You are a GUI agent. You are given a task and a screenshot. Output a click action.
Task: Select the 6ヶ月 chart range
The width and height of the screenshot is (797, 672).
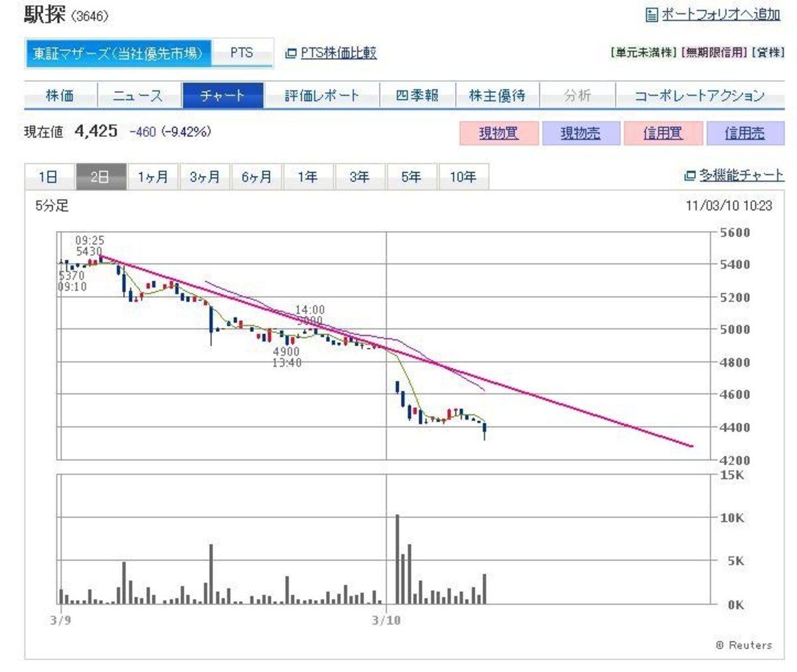(x=256, y=177)
